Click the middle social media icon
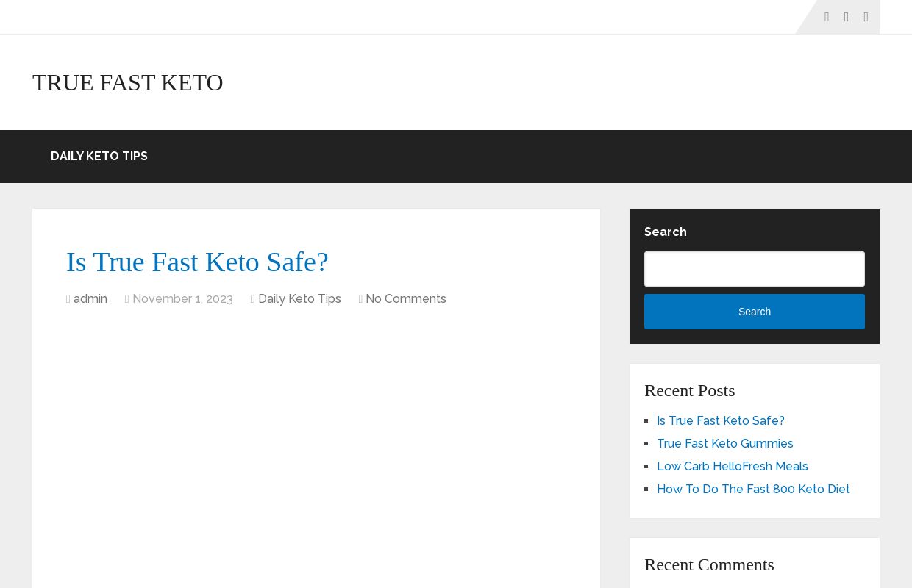Image resolution: width=912 pixels, height=588 pixels. tap(847, 17)
